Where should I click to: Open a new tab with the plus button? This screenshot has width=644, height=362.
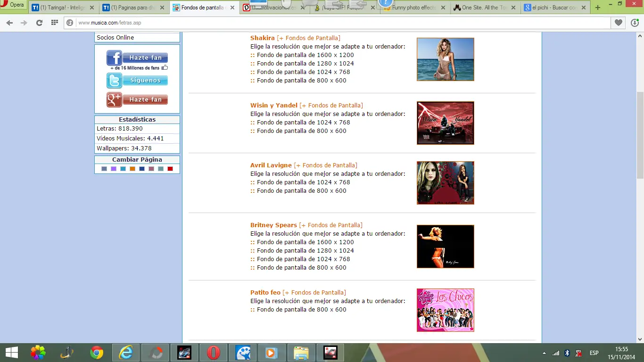[598, 8]
